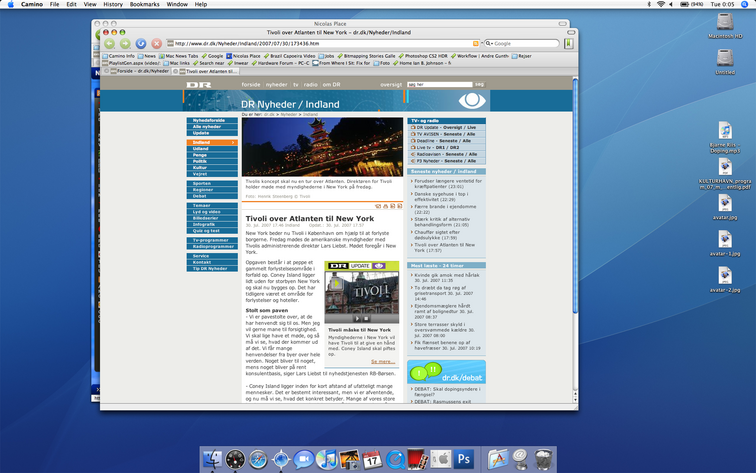Viewport: 756px width, 473px height.
Task: Open the Jobs bookmark folder
Action: pyautogui.click(x=326, y=56)
